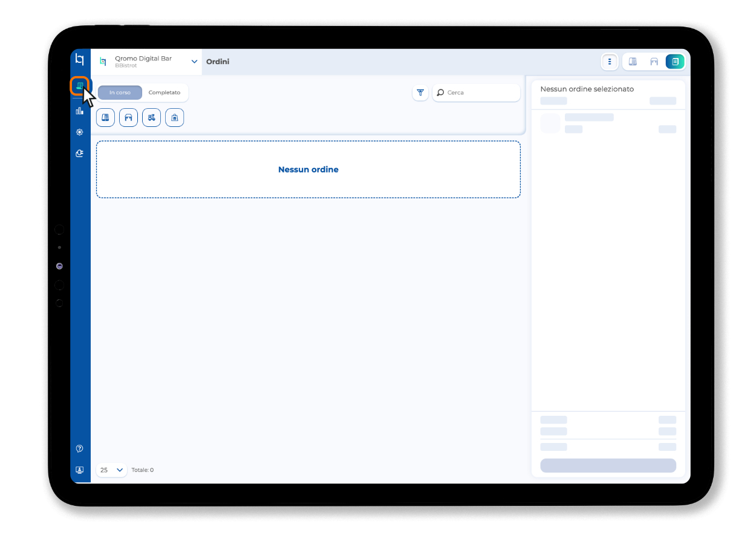Click the Nessun ordine selezionato heading
756x556 pixels.
point(587,89)
